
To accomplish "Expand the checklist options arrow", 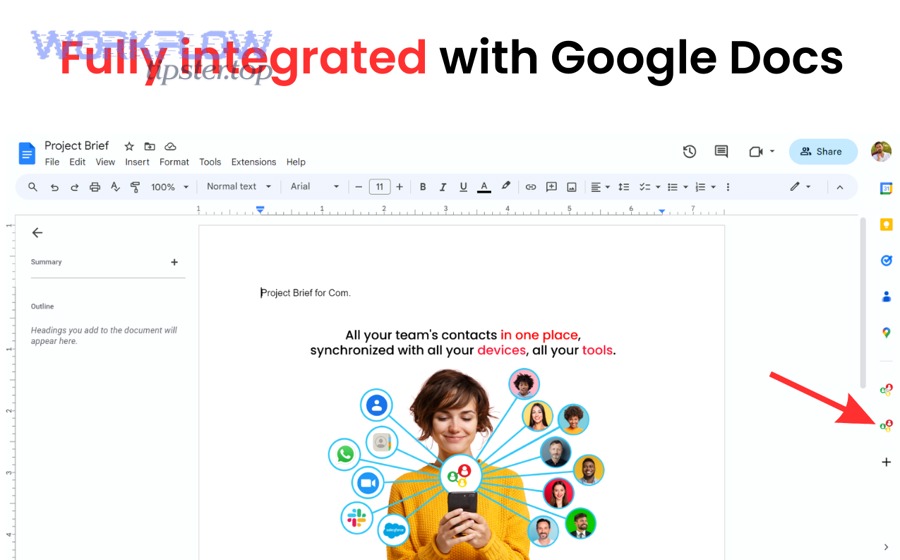I will pos(658,187).
